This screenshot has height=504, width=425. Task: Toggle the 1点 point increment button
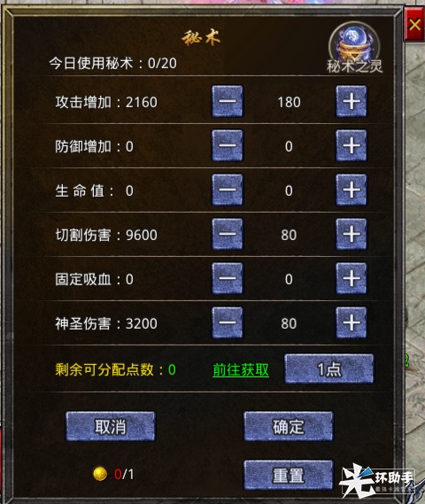pyautogui.click(x=329, y=368)
